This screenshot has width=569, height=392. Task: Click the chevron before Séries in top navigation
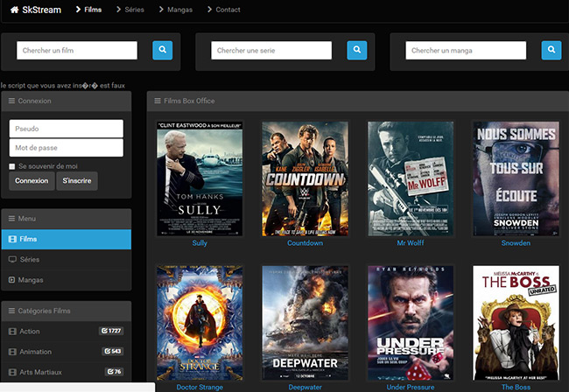[118, 10]
